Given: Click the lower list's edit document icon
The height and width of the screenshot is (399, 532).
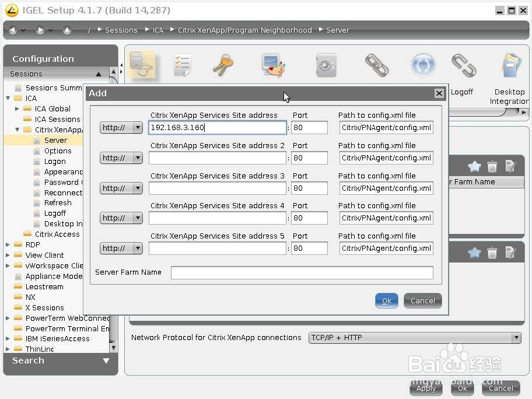Looking at the screenshot, I should pos(510,253).
